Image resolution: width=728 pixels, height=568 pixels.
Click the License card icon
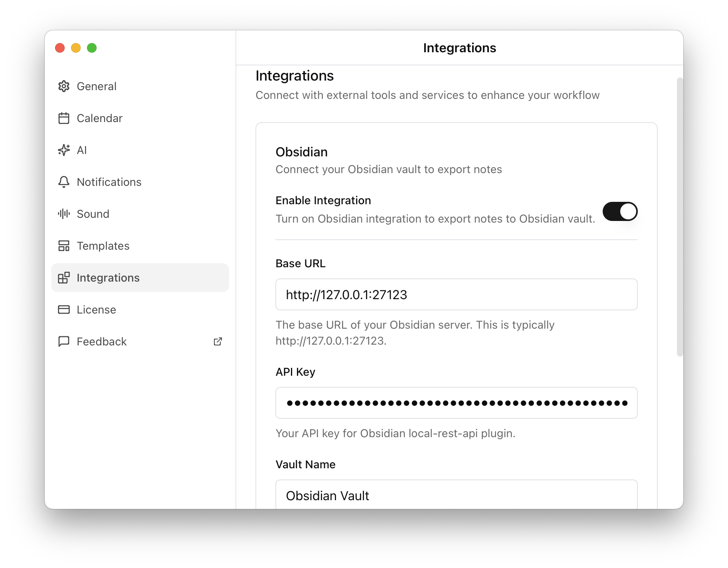pos(64,310)
